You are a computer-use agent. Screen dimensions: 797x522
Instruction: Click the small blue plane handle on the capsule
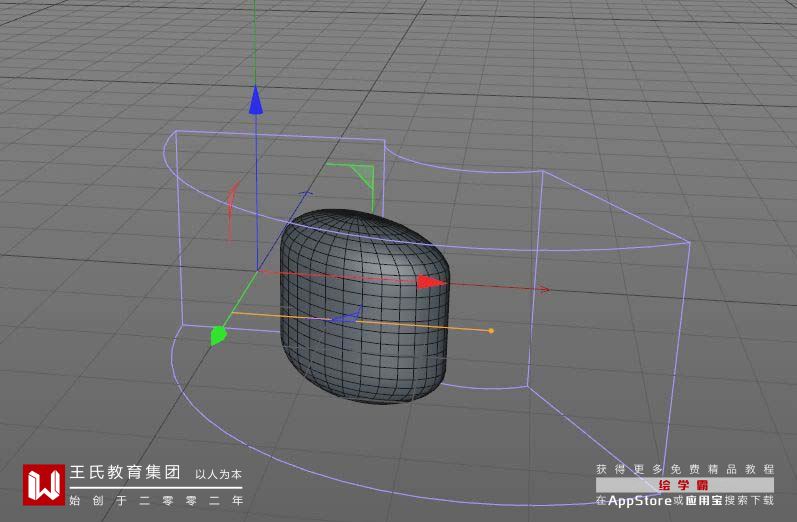click(347, 315)
